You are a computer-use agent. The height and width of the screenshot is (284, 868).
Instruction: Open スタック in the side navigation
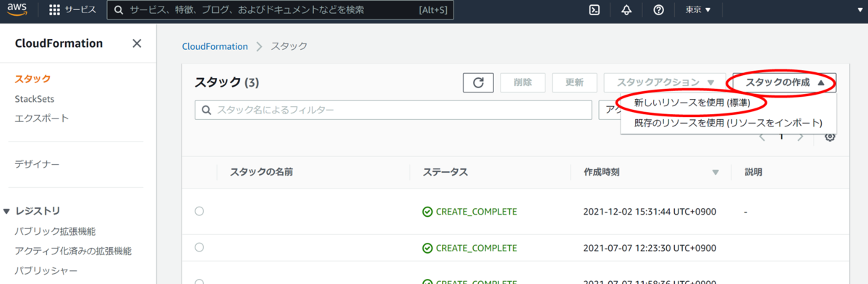tap(33, 79)
